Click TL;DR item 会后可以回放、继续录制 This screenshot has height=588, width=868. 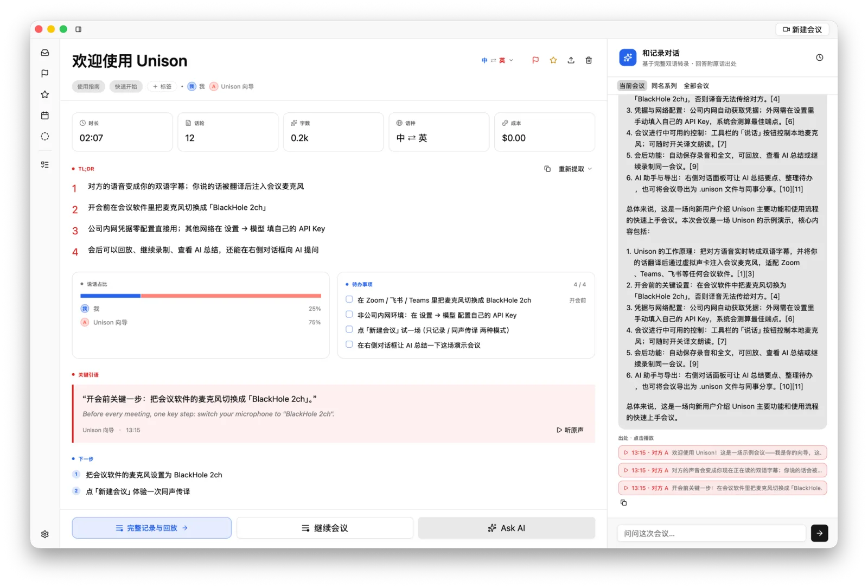click(203, 250)
